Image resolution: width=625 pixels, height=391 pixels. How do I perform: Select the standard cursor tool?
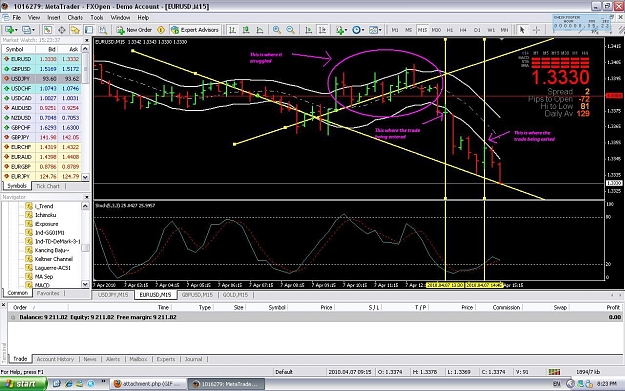[x=522, y=30]
